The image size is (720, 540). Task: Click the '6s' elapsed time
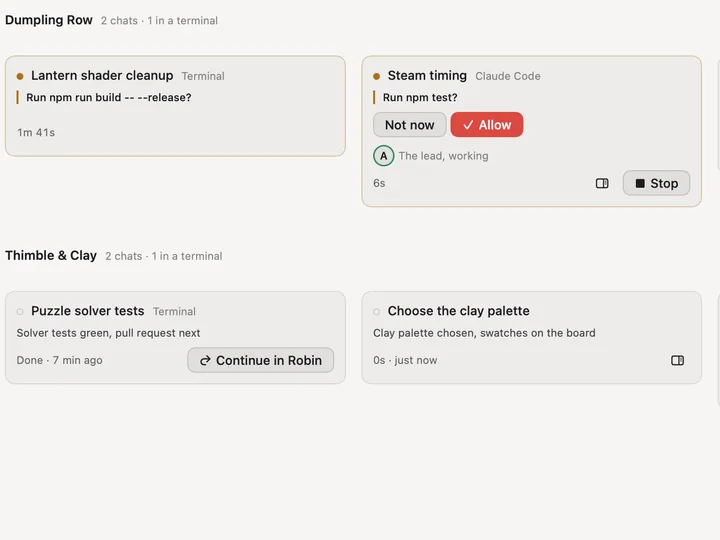click(x=379, y=183)
